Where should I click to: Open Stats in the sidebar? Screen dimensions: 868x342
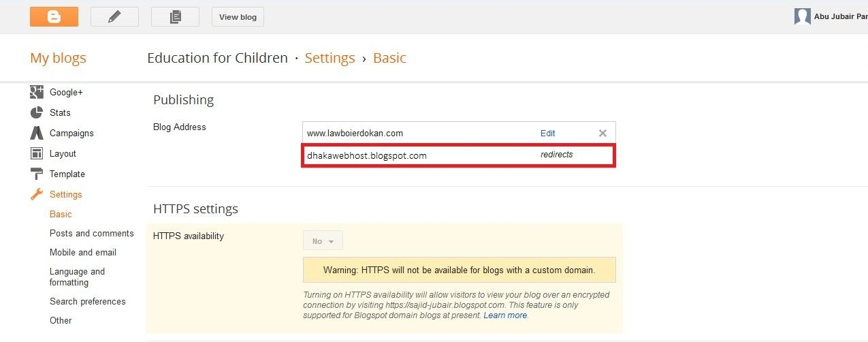(60, 112)
